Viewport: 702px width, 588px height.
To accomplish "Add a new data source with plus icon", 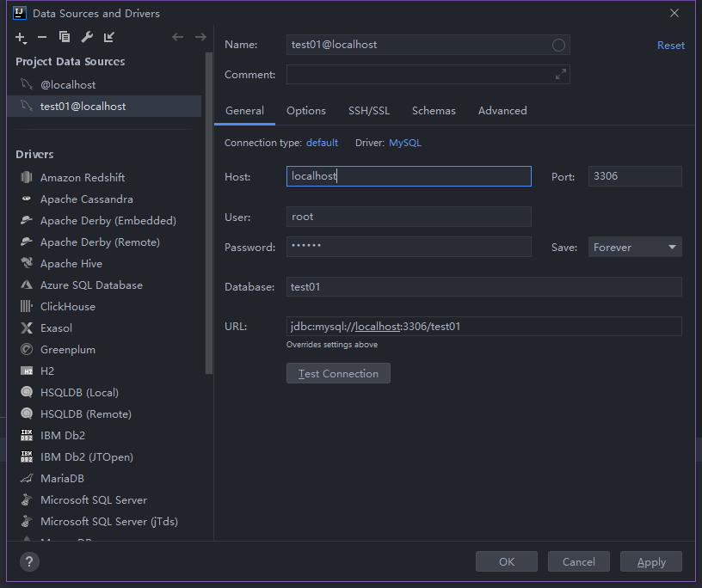I will 21,37.
